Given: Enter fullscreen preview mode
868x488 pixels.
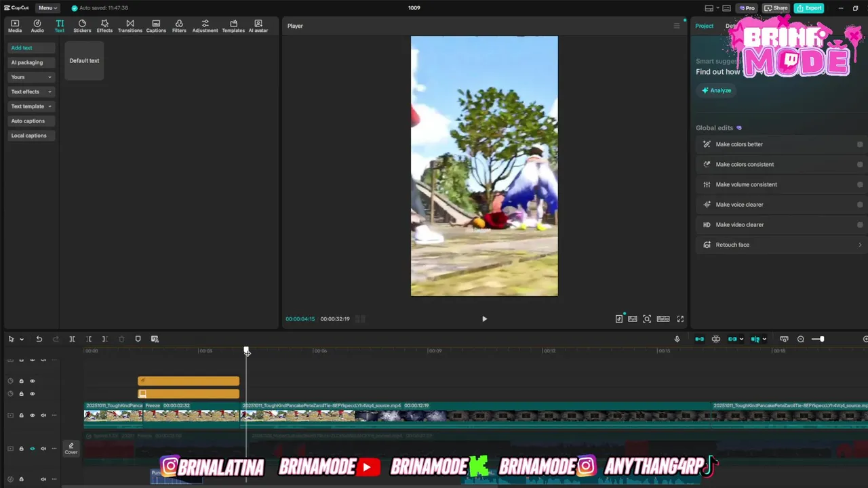Looking at the screenshot, I should pos(680,319).
